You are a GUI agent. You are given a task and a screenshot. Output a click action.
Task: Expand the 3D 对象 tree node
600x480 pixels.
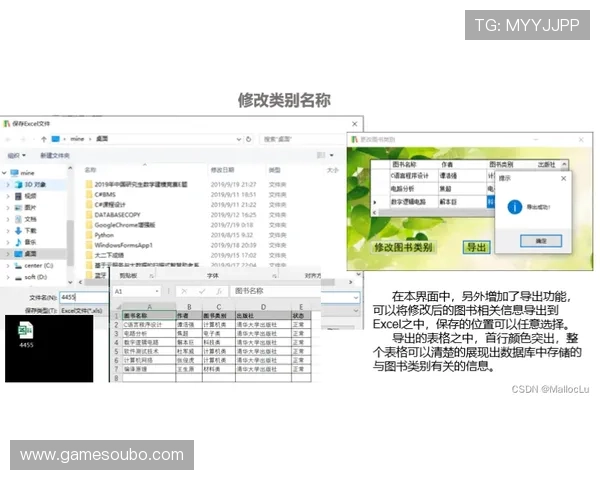8,184
